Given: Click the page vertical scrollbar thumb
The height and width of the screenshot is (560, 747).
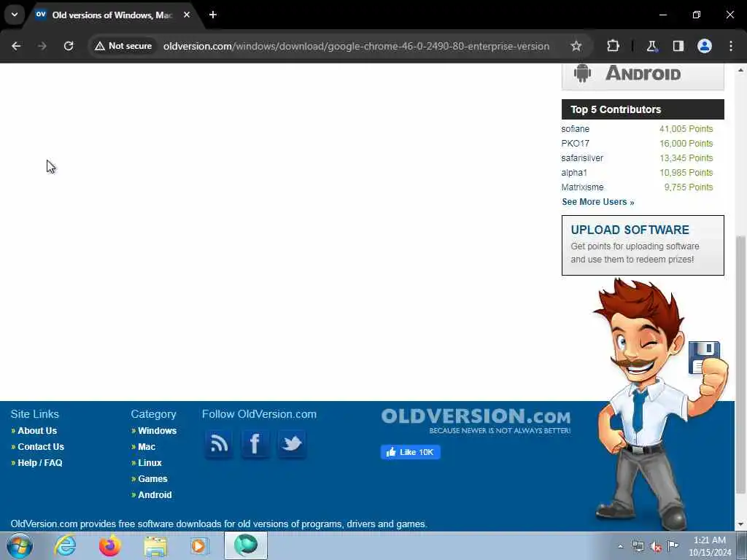Looking at the screenshot, I should pyautogui.click(x=740, y=365).
